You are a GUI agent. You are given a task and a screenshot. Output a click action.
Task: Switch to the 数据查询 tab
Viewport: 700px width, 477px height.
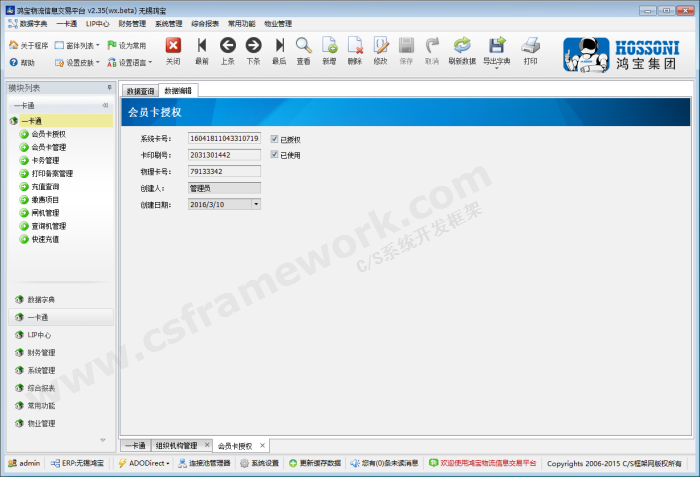point(140,90)
